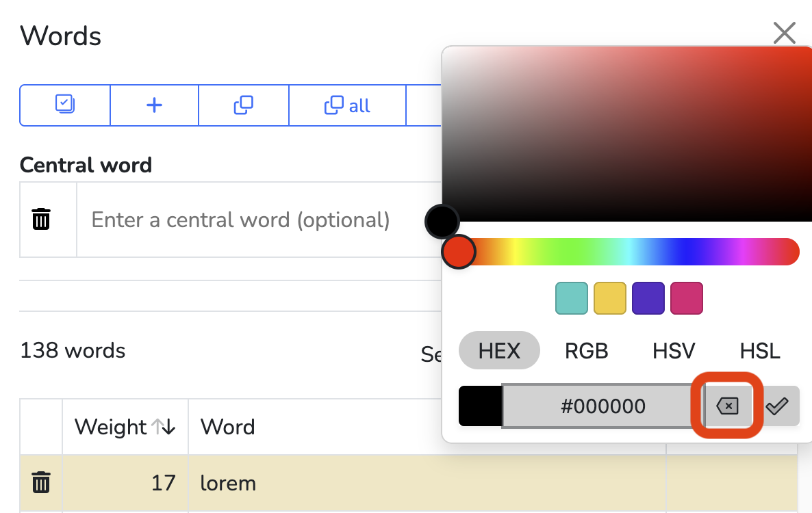
Task: Pick the yellow preset color swatch
Action: (609, 298)
